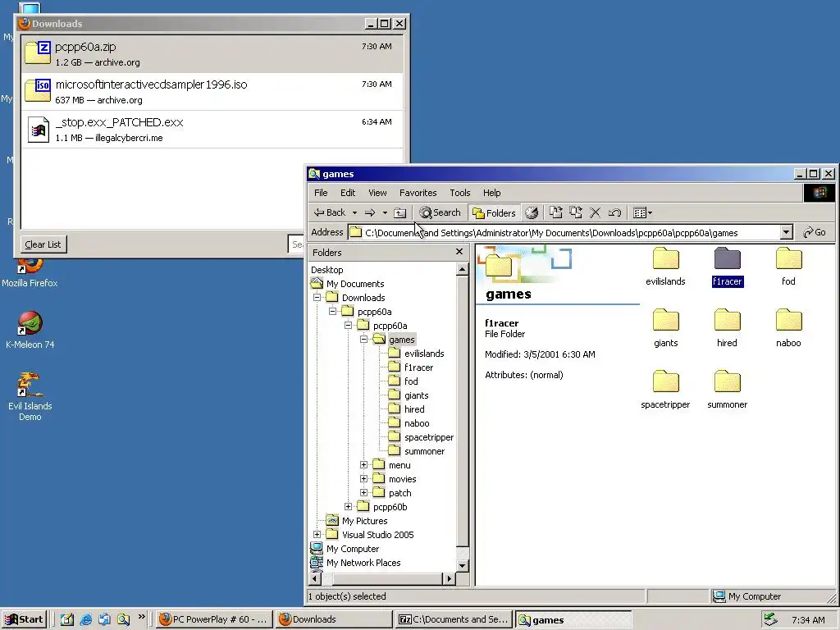Switch to C:\Documents and Se... taskbar button
The height and width of the screenshot is (630, 840).
pos(454,619)
